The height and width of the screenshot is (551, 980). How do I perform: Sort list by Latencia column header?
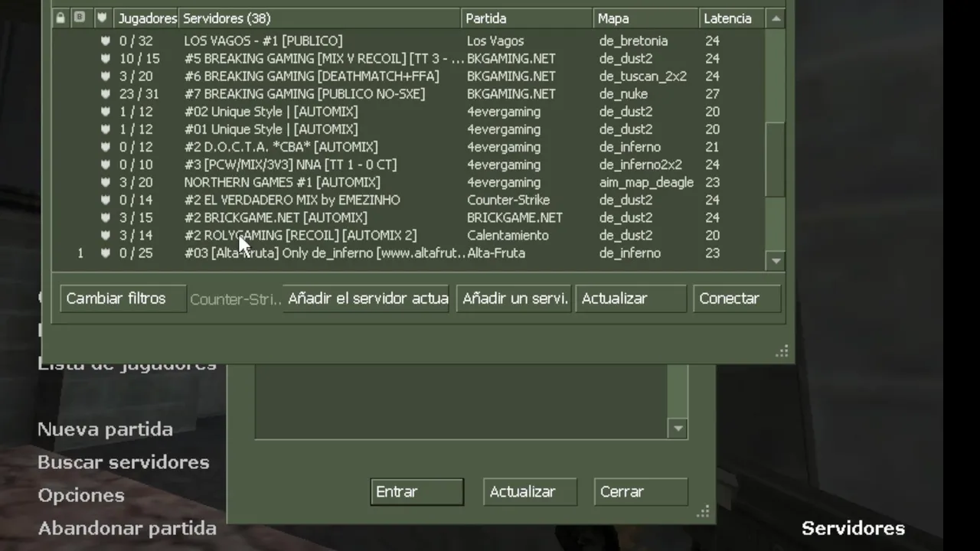click(733, 18)
